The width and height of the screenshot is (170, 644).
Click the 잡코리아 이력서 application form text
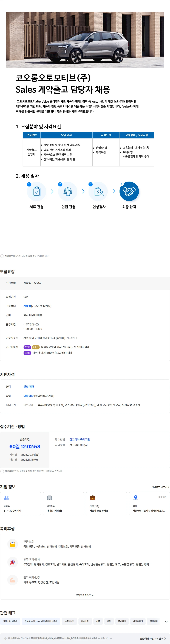[x=78, y=445]
